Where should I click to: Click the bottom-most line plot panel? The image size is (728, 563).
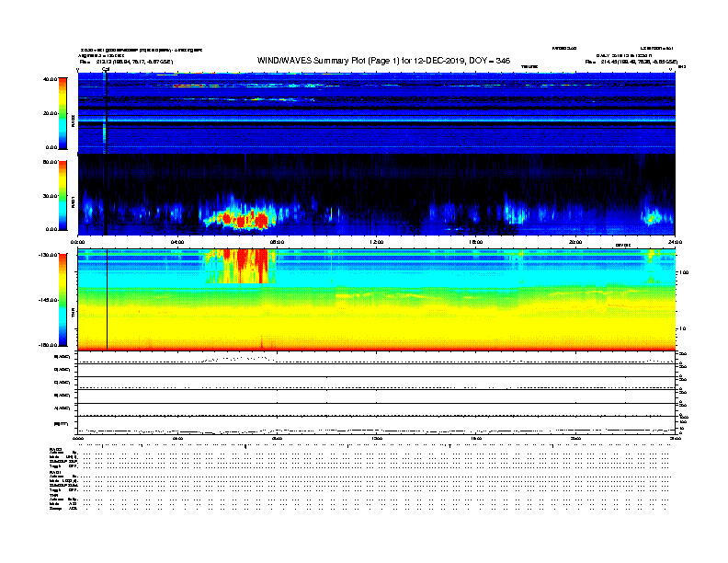(x=377, y=425)
